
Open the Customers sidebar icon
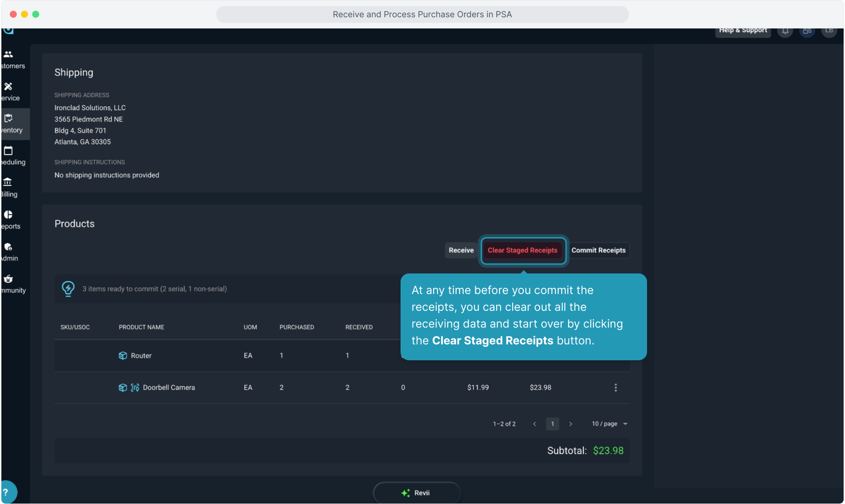(x=8, y=55)
